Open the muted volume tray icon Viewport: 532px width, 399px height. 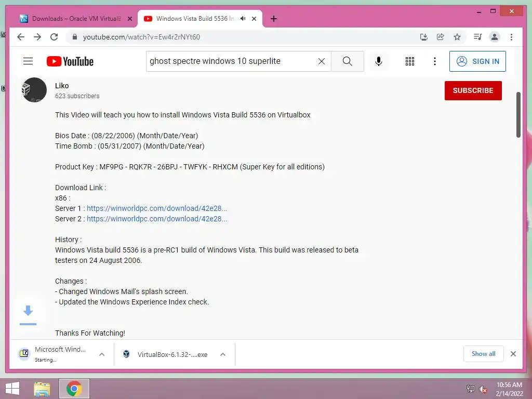[x=483, y=389]
